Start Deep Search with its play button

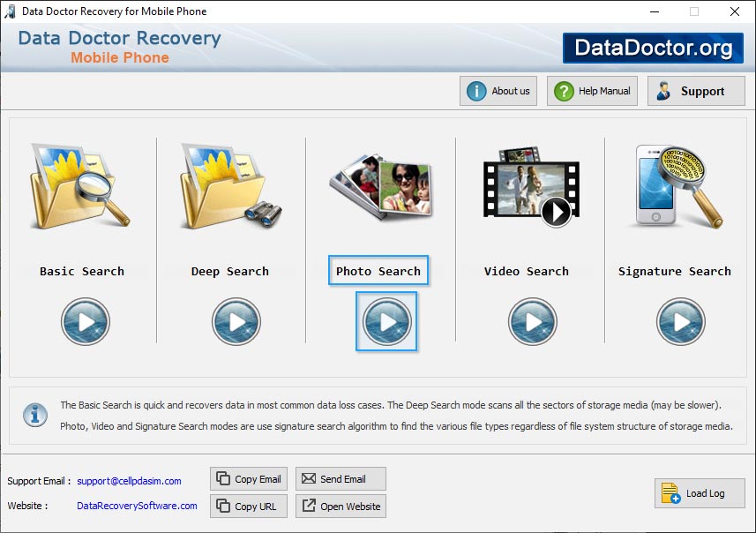pyautogui.click(x=236, y=322)
